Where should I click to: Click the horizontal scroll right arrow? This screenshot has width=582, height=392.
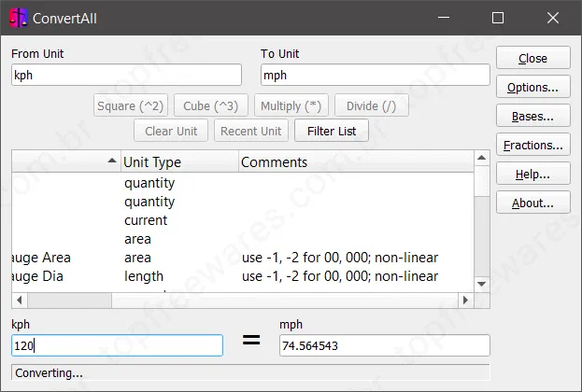point(465,300)
